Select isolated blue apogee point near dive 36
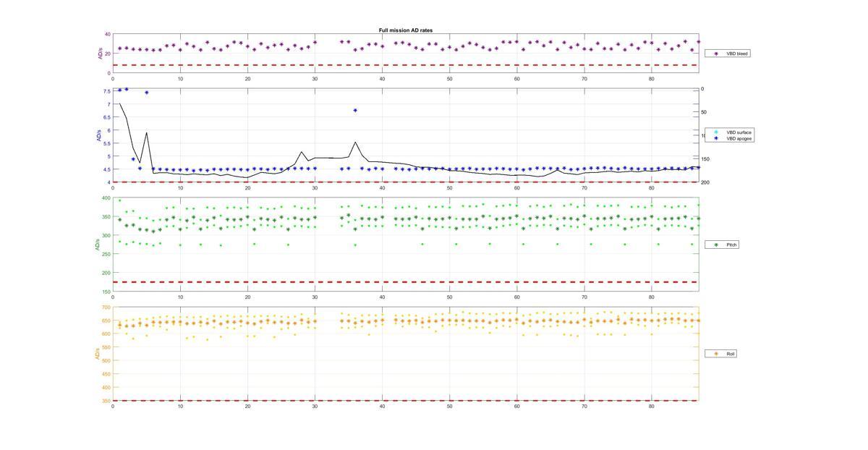 point(355,110)
